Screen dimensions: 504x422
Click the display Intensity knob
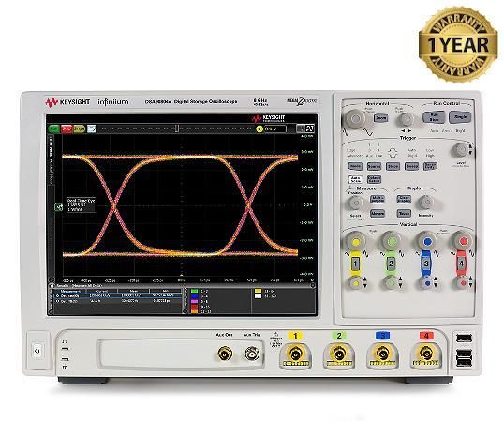point(426,203)
